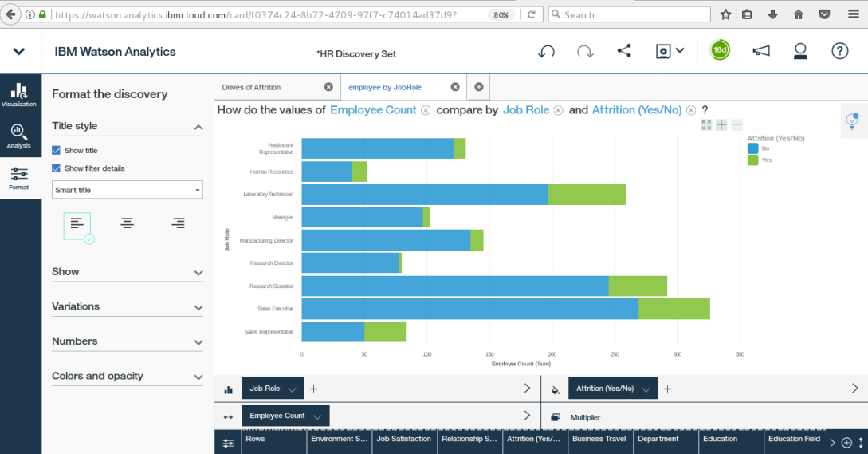Share the discovery set
The height and width of the screenshot is (454, 868).
tap(624, 51)
